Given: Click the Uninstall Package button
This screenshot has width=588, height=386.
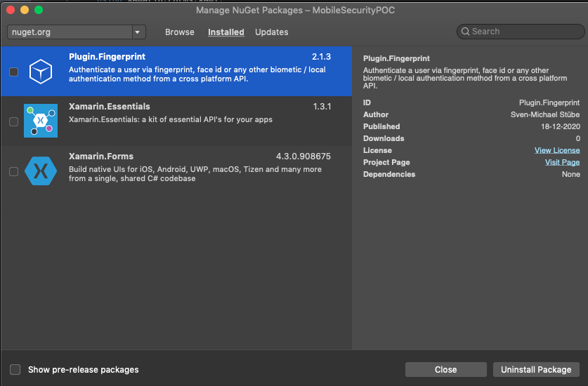Looking at the screenshot, I should coord(536,370).
